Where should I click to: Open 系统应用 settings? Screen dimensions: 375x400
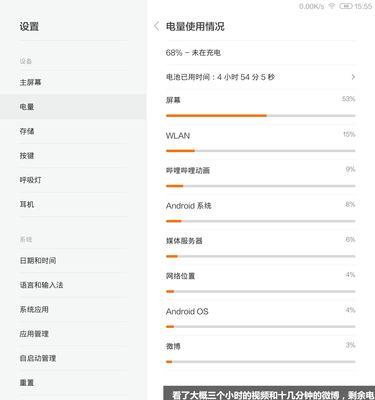click(73, 309)
